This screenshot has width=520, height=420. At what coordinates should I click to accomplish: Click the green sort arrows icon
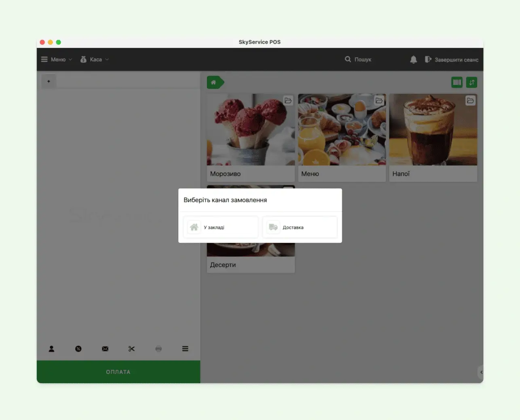pos(471,83)
